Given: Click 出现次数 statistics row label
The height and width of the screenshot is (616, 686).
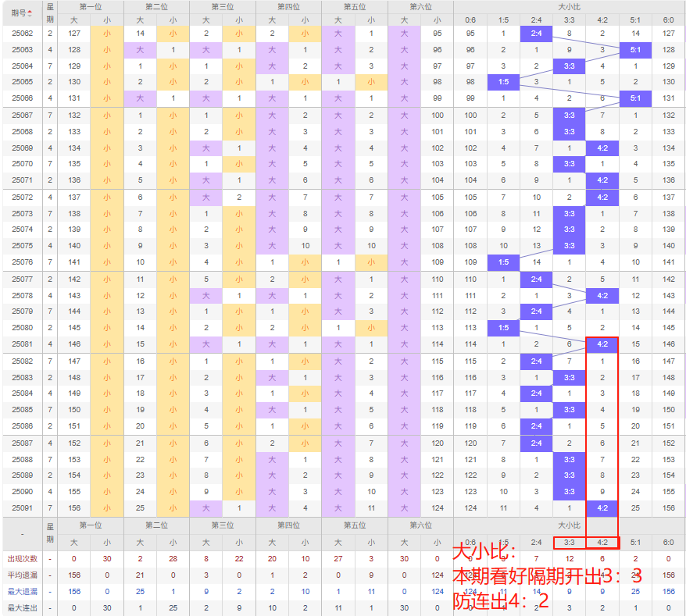Looking at the screenshot, I should (23, 559).
